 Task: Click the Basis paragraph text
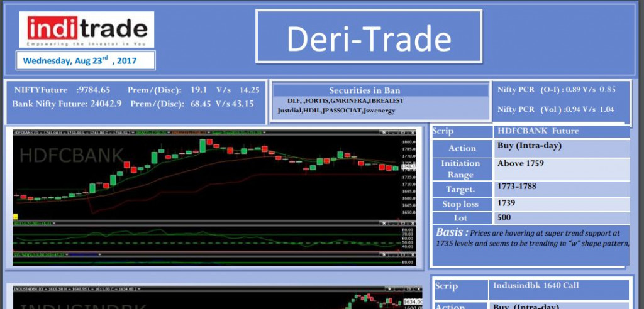tap(532, 238)
